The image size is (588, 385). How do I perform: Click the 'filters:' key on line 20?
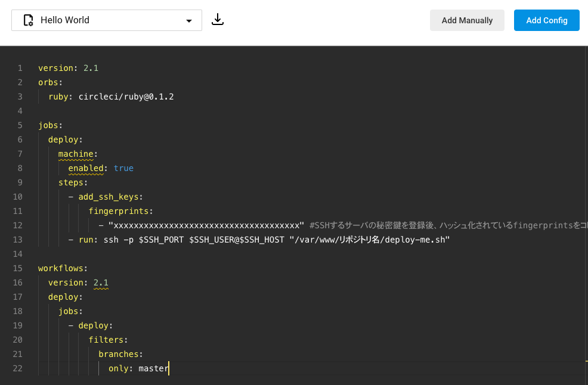pos(108,340)
